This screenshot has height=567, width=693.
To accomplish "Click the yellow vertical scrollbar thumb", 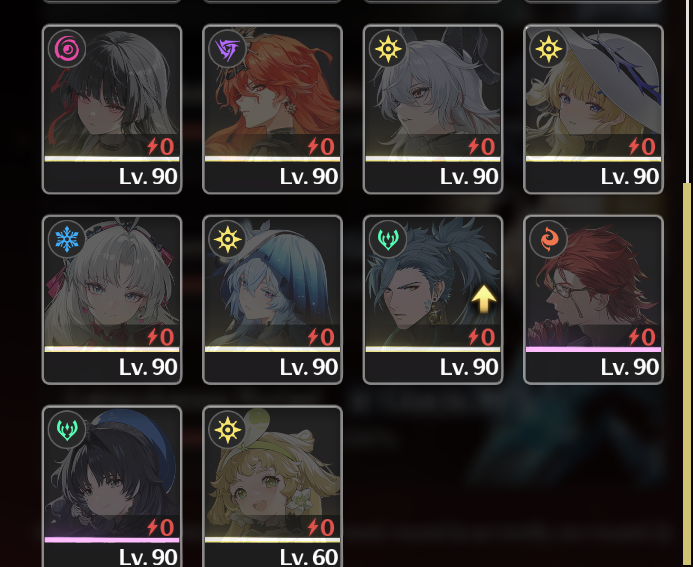I will pyautogui.click(x=686, y=375).
